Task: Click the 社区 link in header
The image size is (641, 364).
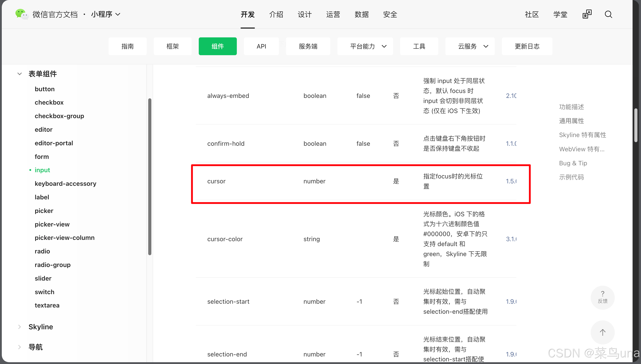Action: pos(531,14)
